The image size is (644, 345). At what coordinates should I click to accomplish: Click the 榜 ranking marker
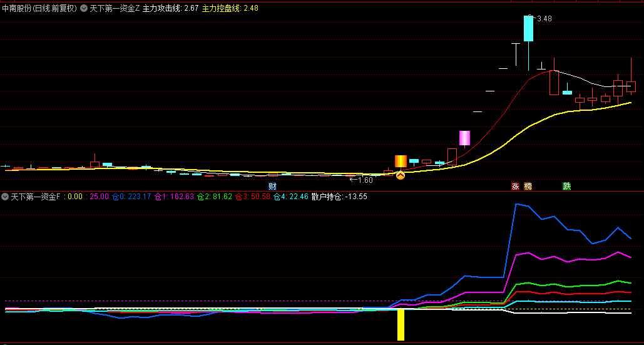(528, 187)
